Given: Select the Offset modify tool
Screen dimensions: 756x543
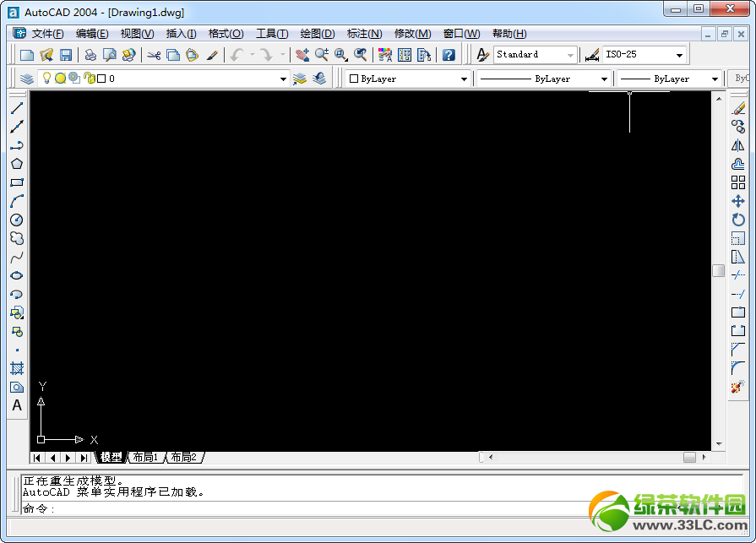Looking at the screenshot, I should click(x=738, y=164).
